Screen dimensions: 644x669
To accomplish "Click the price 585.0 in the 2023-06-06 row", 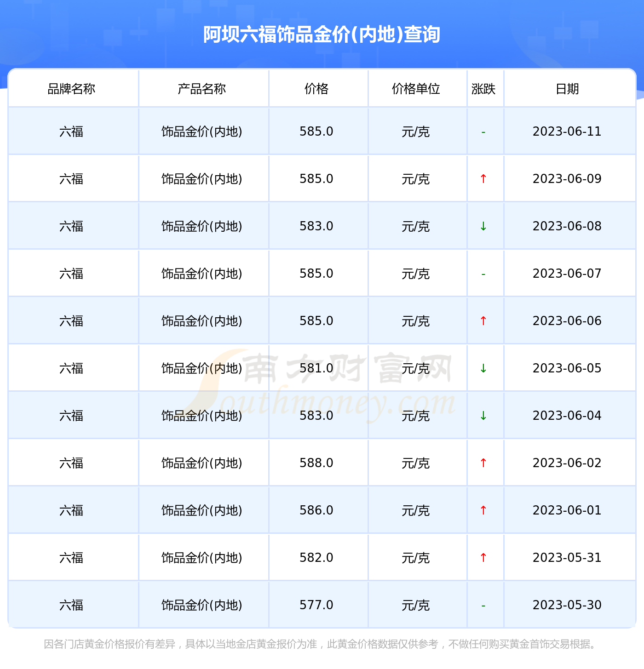I will tap(316, 321).
